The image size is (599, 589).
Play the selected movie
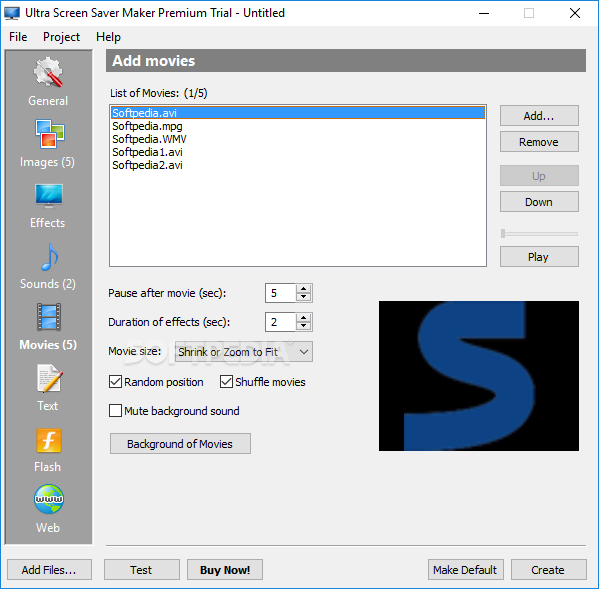539,257
